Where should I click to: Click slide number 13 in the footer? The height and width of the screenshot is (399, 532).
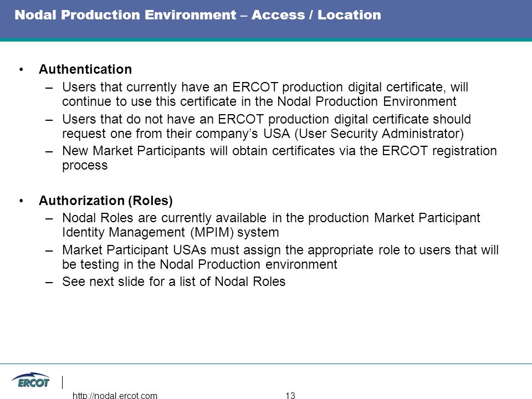click(x=290, y=395)
